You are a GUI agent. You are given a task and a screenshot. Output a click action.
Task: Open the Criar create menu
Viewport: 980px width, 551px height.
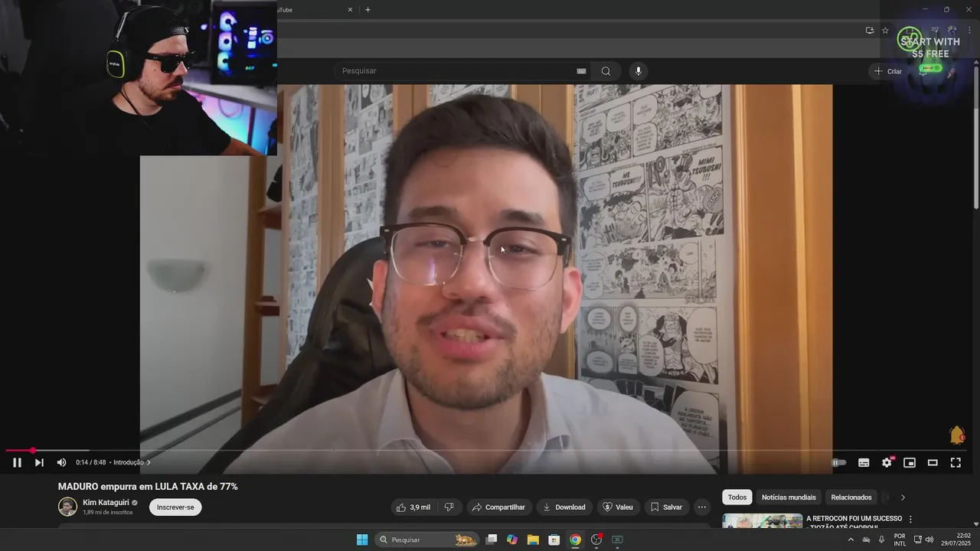(x=888, y=71)
